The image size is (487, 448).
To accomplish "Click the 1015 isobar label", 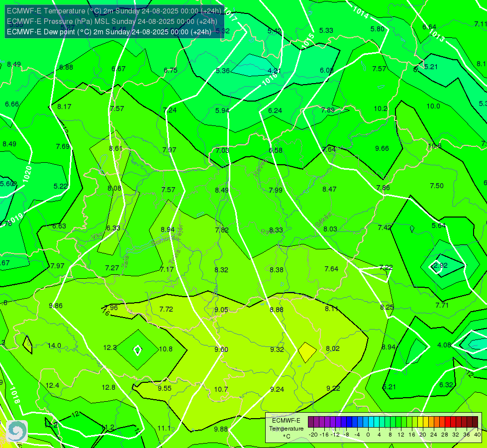I will (308, 41).
